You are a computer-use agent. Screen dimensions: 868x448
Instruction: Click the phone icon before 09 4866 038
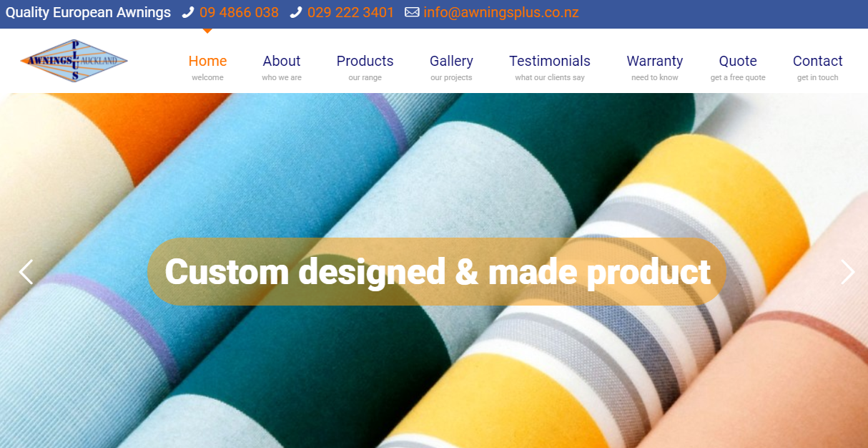188,12
